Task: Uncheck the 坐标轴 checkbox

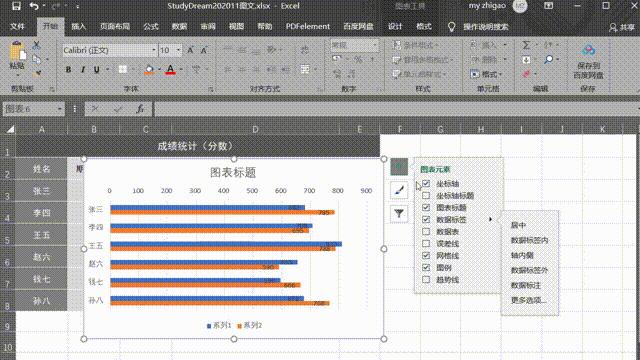Action: 426,184
